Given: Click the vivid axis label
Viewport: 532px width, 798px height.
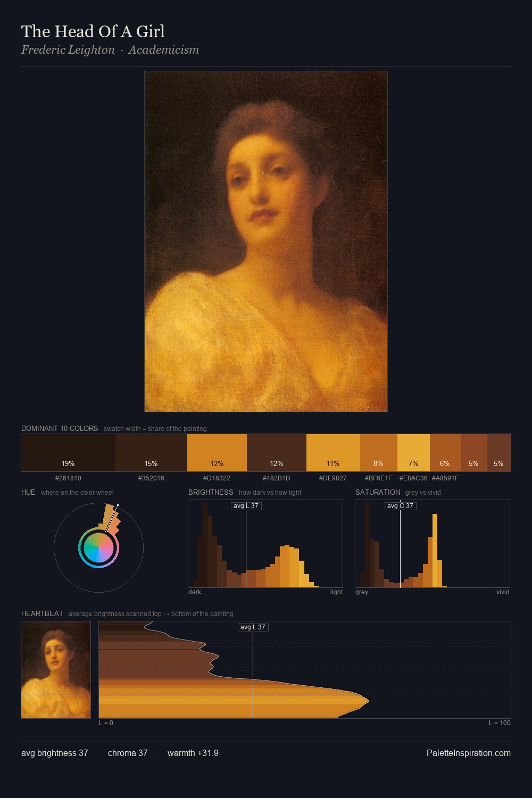Looking at the screenshot, I should pyautogui.click(x=503, y=592).
